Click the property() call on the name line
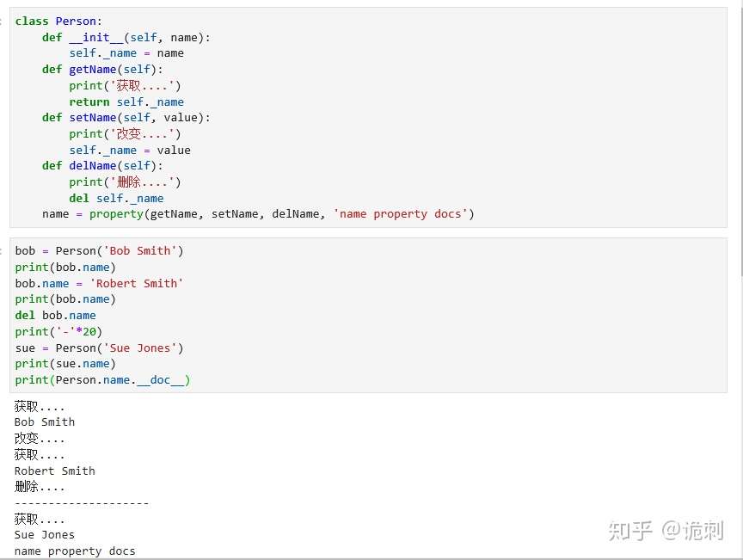743x560 pixels. (116, 213)
